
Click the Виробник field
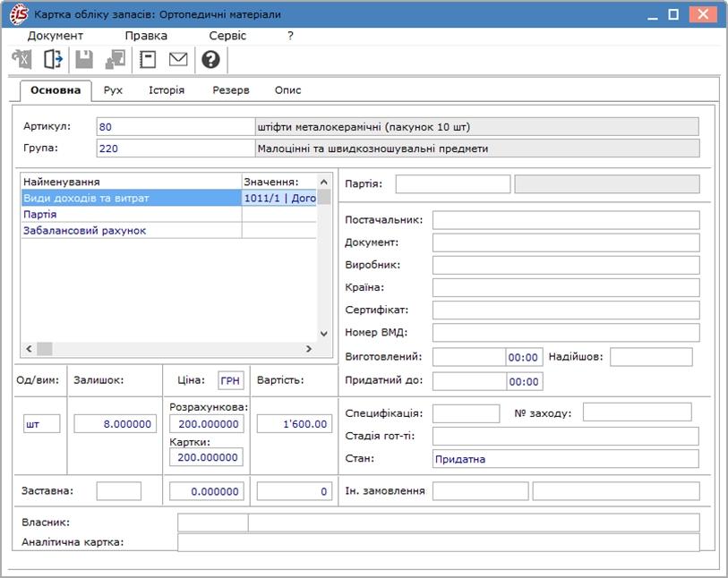(x=566, y=265)
